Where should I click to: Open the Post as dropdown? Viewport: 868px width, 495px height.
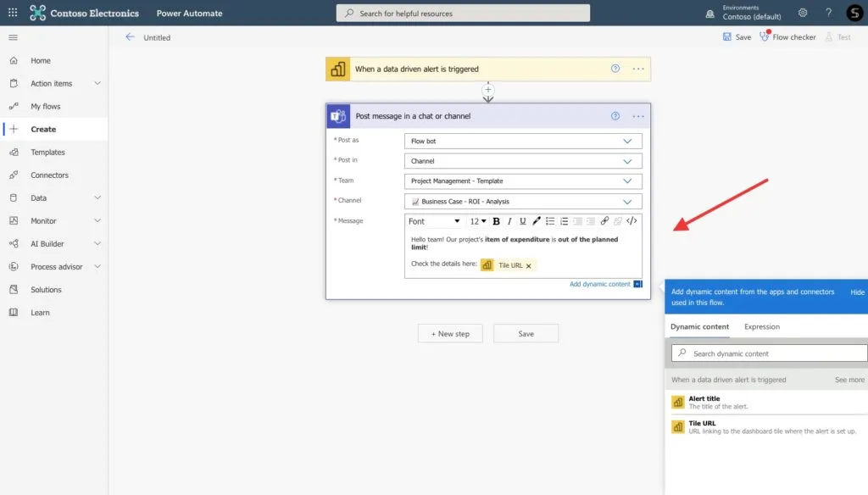tap(523, 142)
